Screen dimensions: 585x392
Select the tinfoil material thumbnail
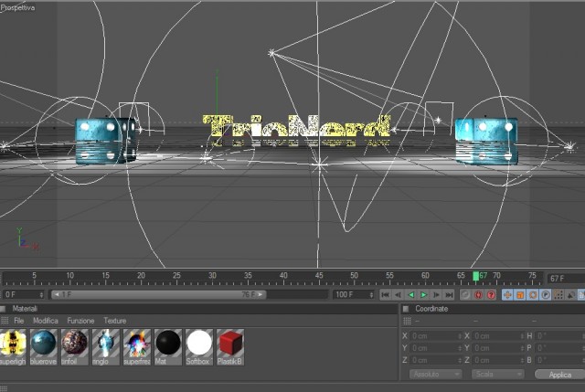75,347
